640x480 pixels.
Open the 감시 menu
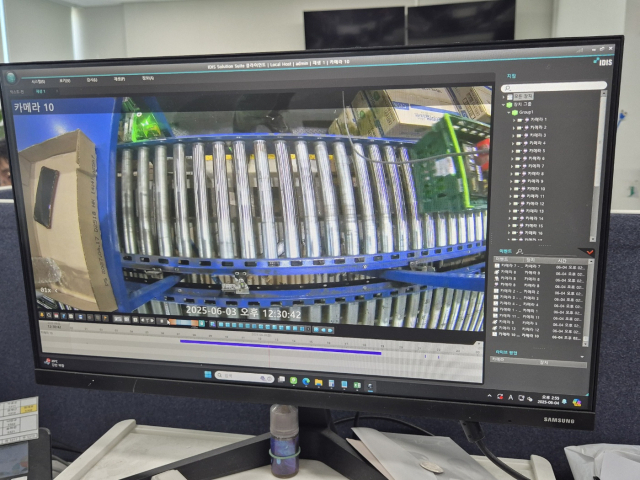92,80
